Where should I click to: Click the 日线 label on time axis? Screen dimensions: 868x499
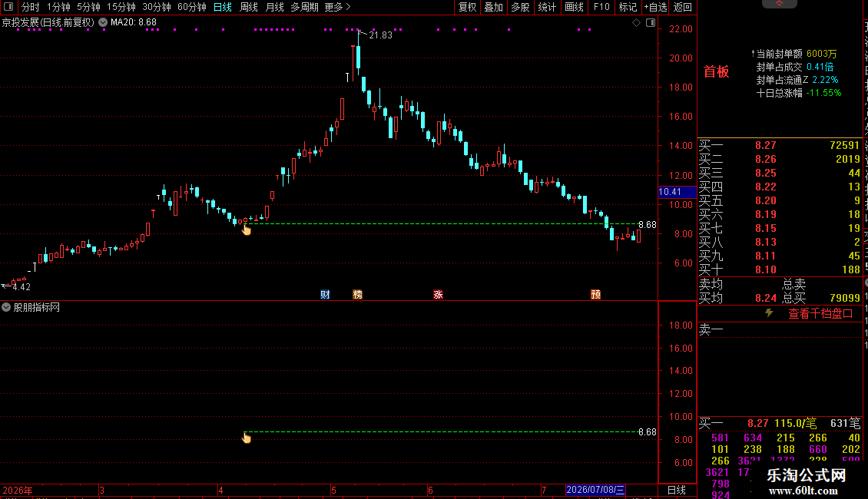tap(677, 490)
